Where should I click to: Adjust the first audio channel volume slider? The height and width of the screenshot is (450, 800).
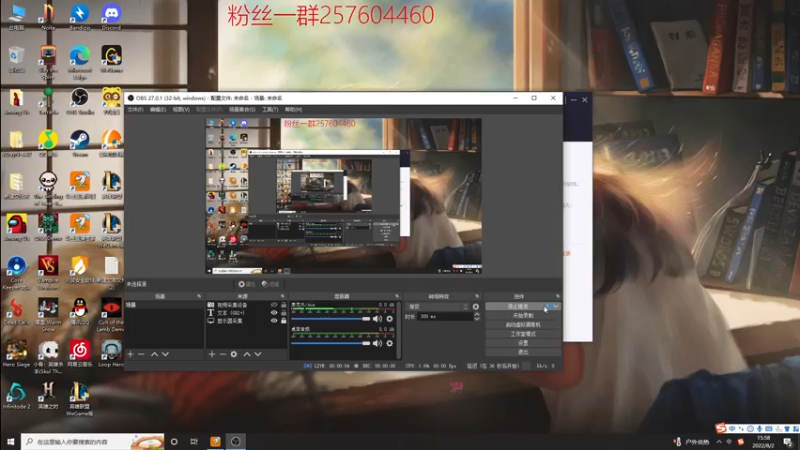coord(331,319)
